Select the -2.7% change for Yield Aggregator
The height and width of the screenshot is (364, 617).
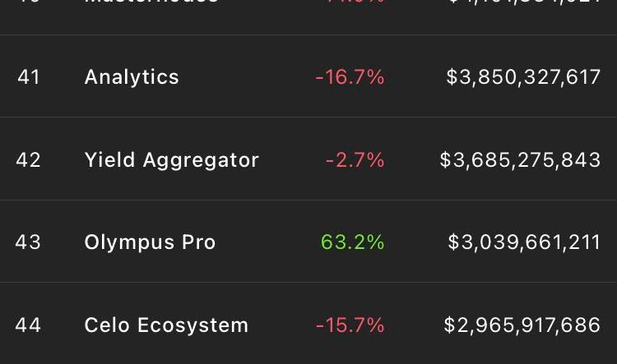(355, 160)
